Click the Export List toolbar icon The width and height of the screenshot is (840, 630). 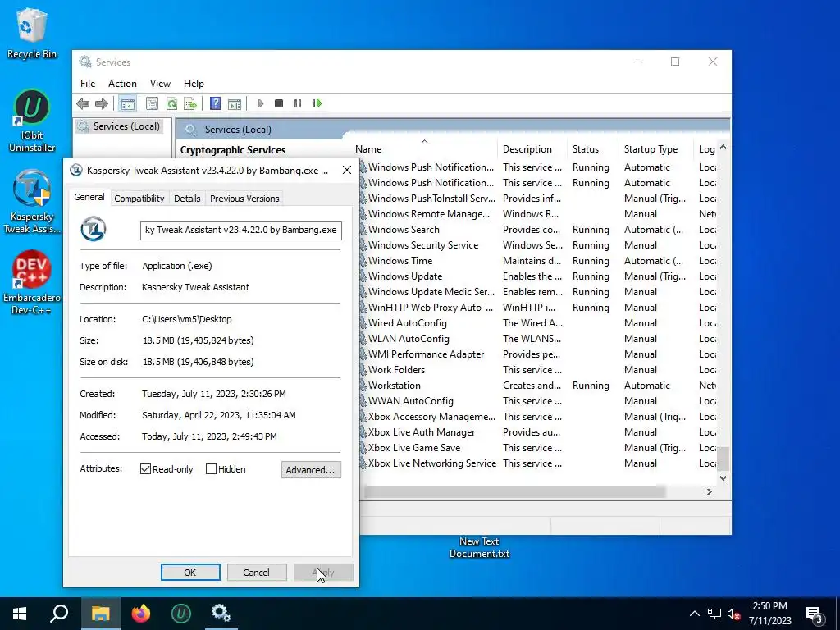(190, 103)
